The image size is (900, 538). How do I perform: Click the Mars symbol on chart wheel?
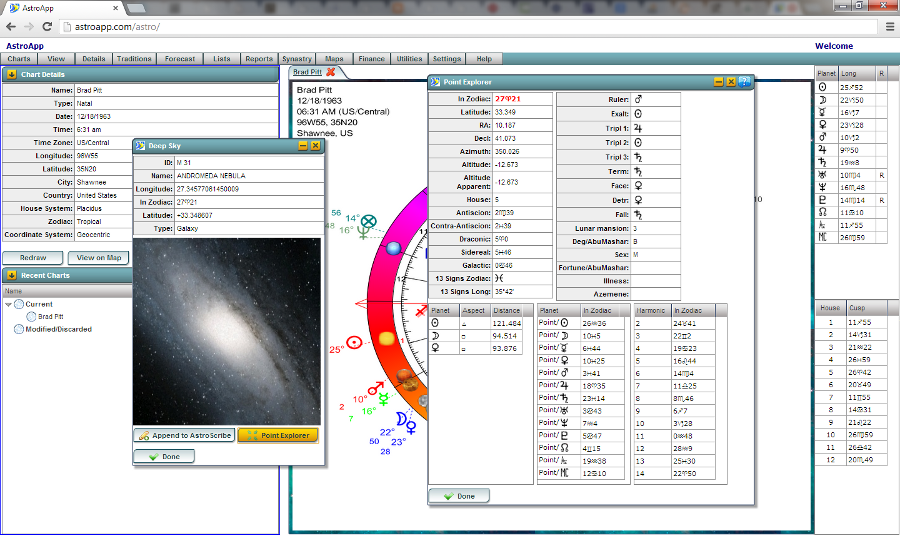coord(377,386)
